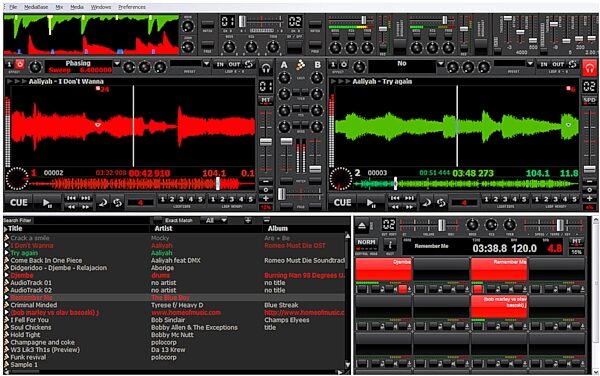This screenshot has height=376, width=600.
Task: Click pitch reset zero button on deck 2
Action: click(x=589, y=190)
